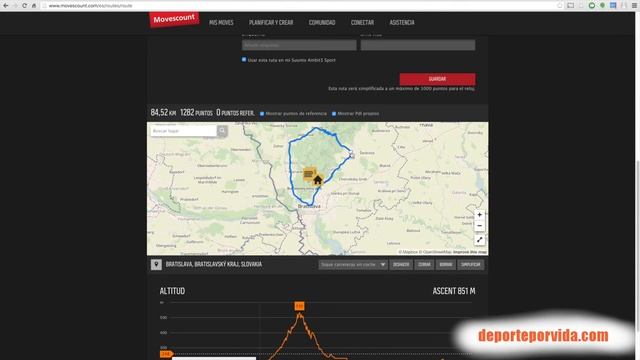Click the orange peak marker on altitude chart
This screenshot has width=640, height=360.
(x=300, y=306)
